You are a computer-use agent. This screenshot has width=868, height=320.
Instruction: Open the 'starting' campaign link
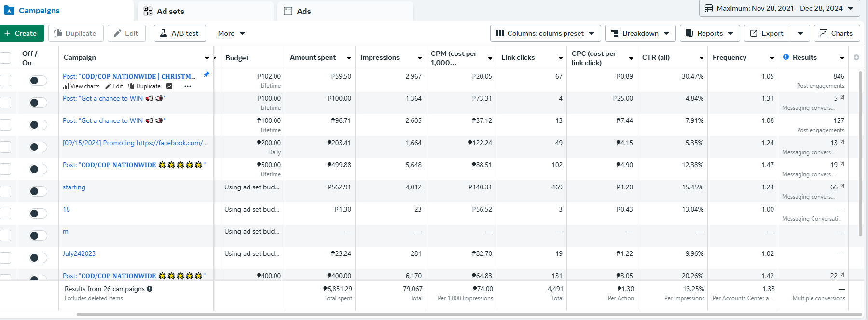point(74,187)
